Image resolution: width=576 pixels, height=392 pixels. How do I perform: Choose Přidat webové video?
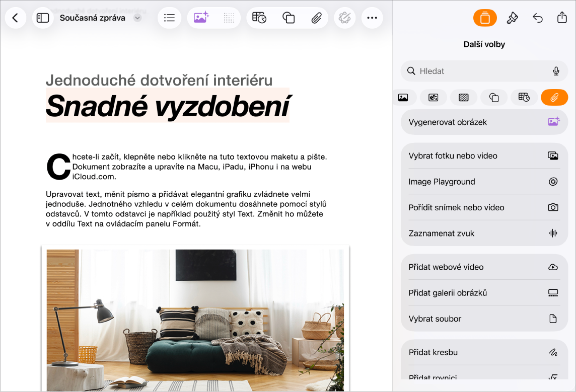point(484,267)
